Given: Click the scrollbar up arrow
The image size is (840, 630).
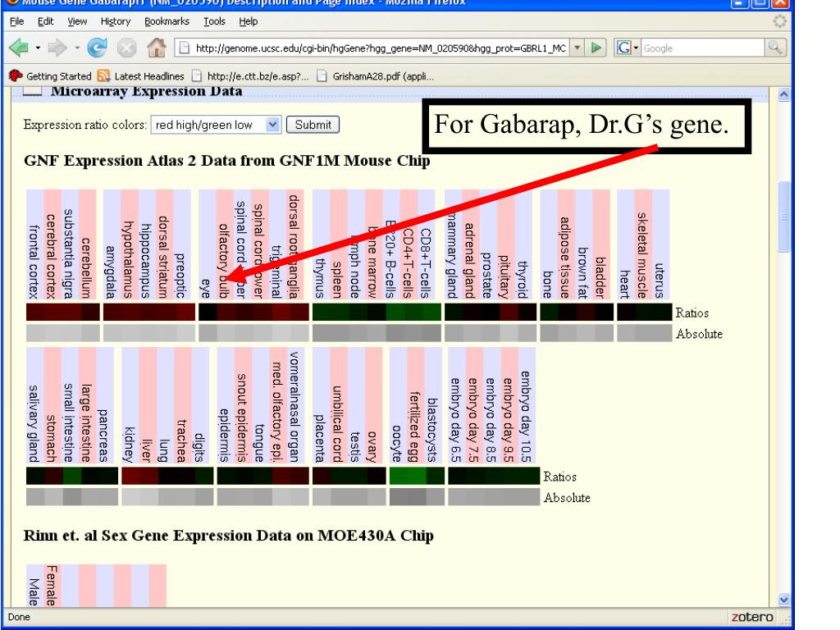Looking at the screenshot, I should pyautogui.click(x=783, y=95).
